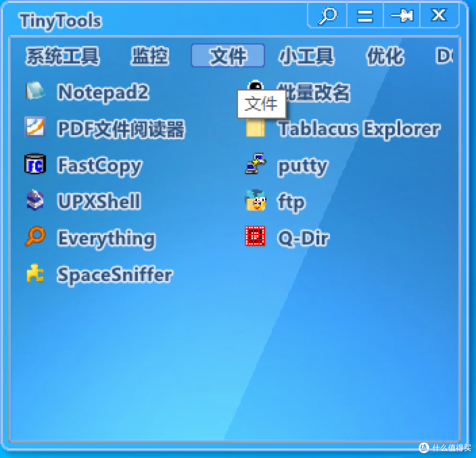The image size is (476, 458).
Task: Open the hamburger menu button
Action: [365, 15]
